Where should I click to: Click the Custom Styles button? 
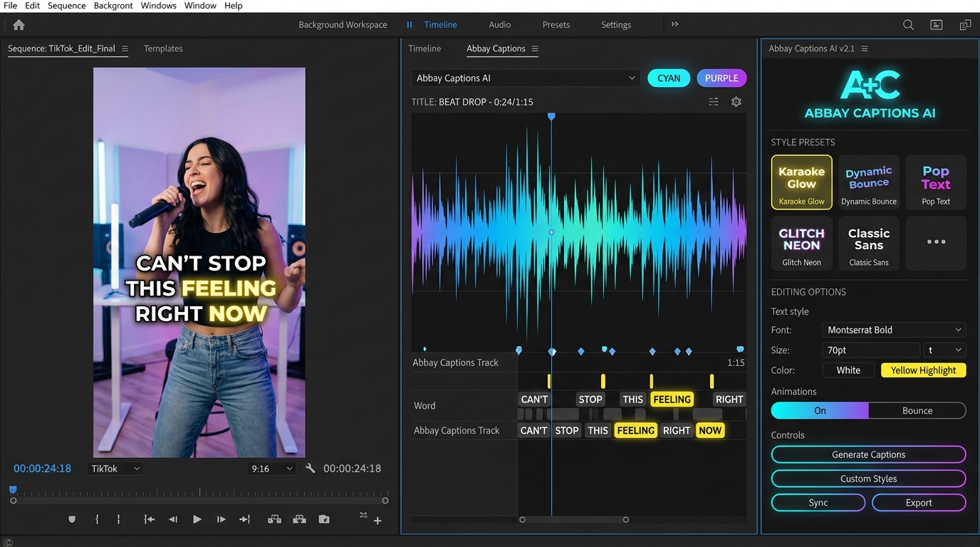pyautogui.click(x=868, y=479)
